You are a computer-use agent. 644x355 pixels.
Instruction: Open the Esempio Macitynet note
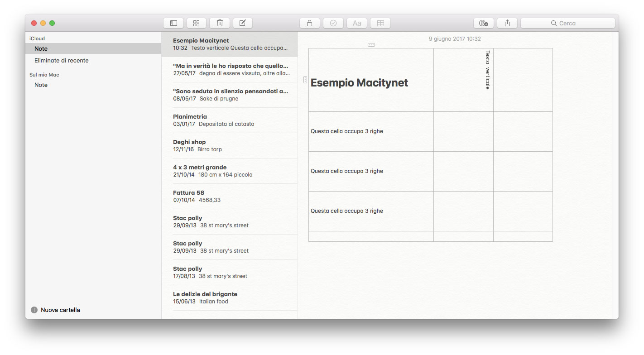coord(230,44)
